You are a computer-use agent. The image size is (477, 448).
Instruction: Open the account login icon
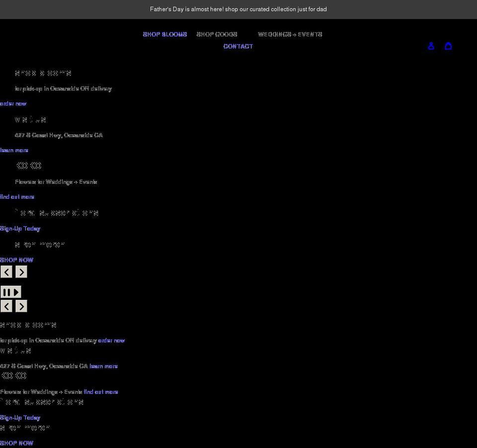[431, 46]
